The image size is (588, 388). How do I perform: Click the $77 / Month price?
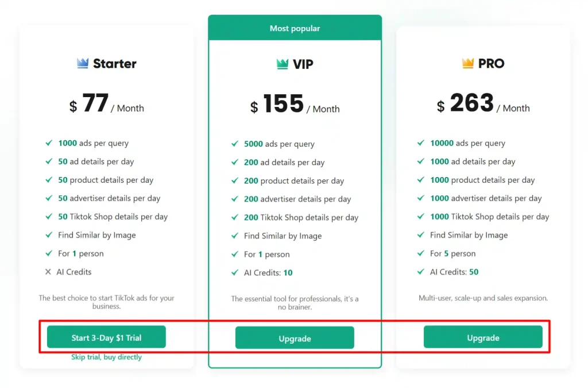(106, 103)
